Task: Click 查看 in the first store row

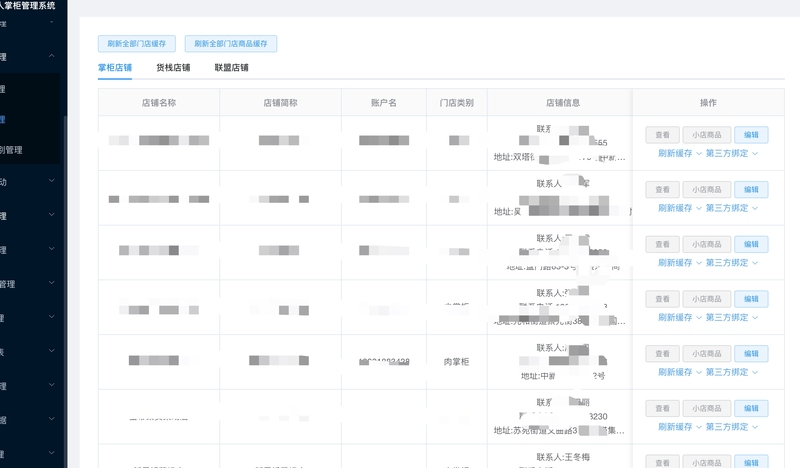Action: [662, 134]
